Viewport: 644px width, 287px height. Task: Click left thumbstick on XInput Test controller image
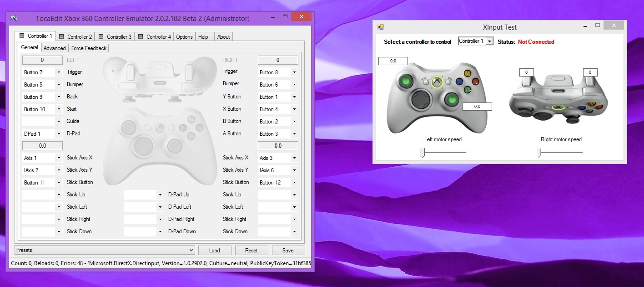[x=406, y=82]
